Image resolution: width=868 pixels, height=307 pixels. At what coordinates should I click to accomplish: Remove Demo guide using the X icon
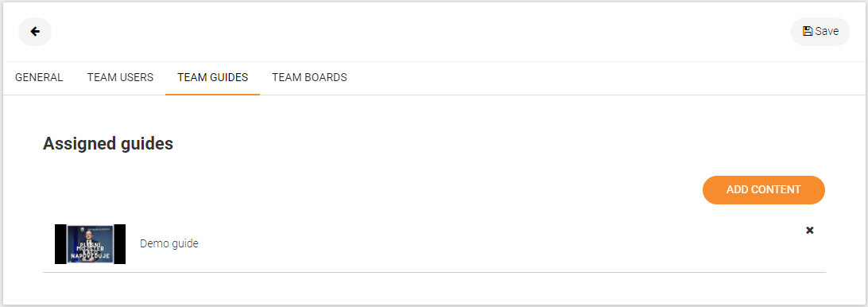coord(809,230)
